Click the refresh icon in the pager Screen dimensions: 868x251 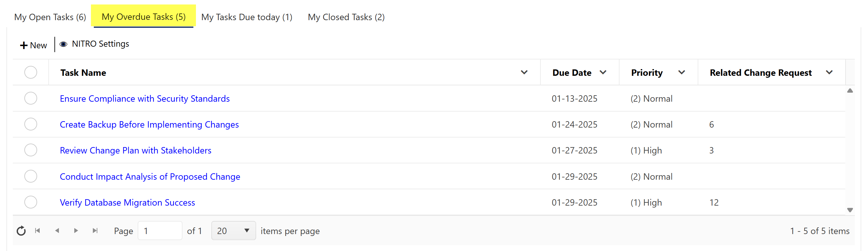coord(21,231)
